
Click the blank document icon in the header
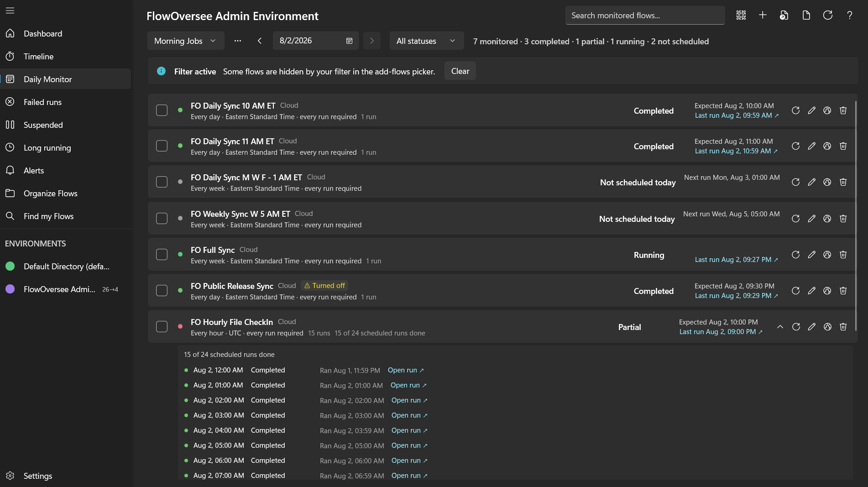(806, 15)
